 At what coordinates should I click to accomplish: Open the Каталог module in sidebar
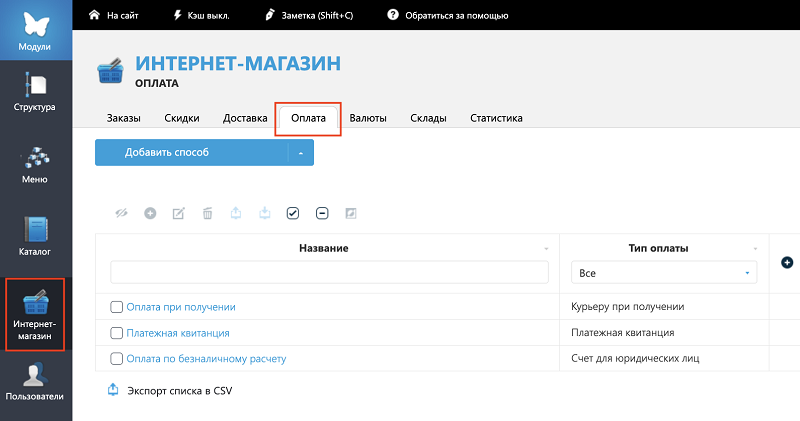[x=35, y=237]
